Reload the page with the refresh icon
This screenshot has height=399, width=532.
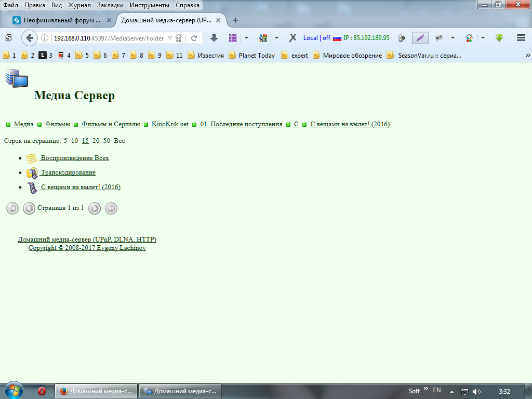point(194,38)
